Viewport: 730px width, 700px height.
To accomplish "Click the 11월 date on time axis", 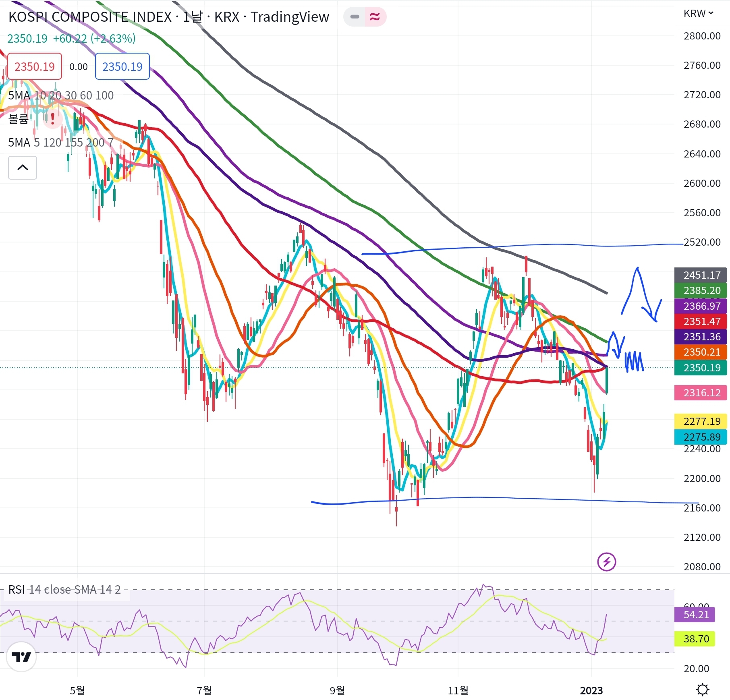I will 458,690.
